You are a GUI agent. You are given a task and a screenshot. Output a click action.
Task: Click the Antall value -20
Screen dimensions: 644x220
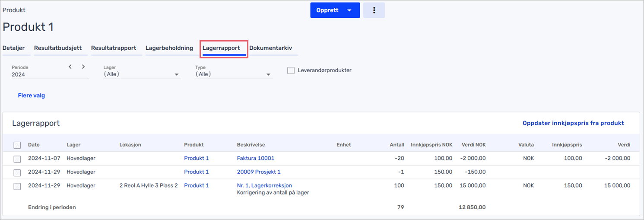400,158
